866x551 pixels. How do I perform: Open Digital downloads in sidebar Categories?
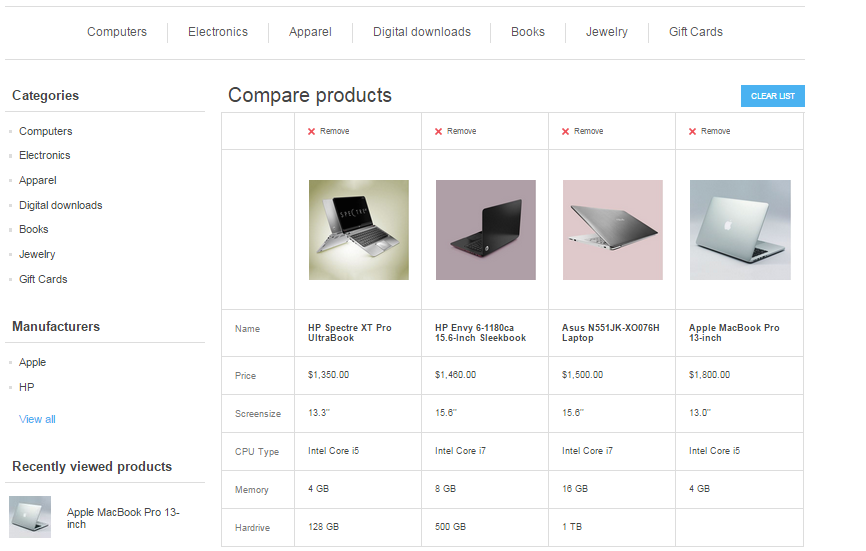[x=60, y=205]
